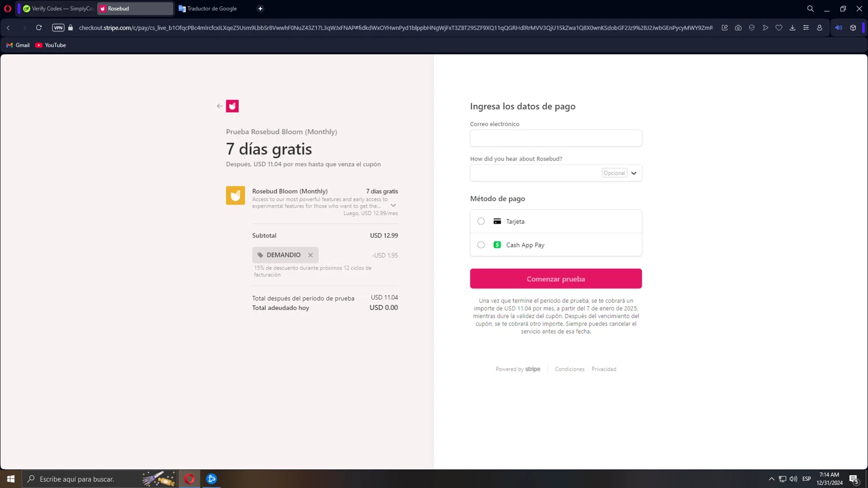Open the extensions cube icon
Viewport: 868px width, 488px height.
tap(853, 28)
